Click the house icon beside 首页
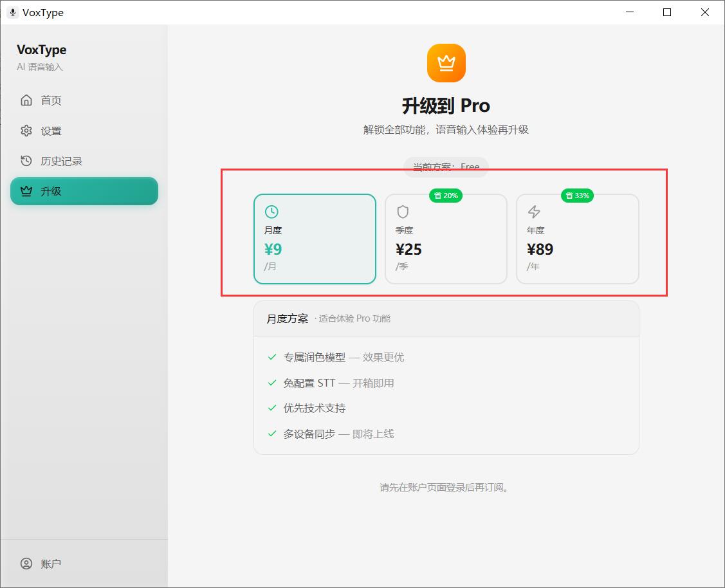725x588 pixels. click(26, 100)
